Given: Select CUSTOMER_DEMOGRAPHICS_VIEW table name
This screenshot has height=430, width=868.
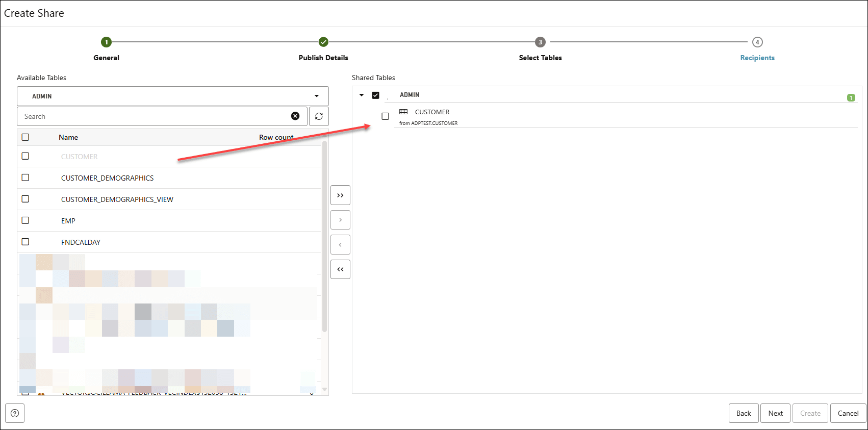Looking at the screenshot, I should tap(117, 199).
